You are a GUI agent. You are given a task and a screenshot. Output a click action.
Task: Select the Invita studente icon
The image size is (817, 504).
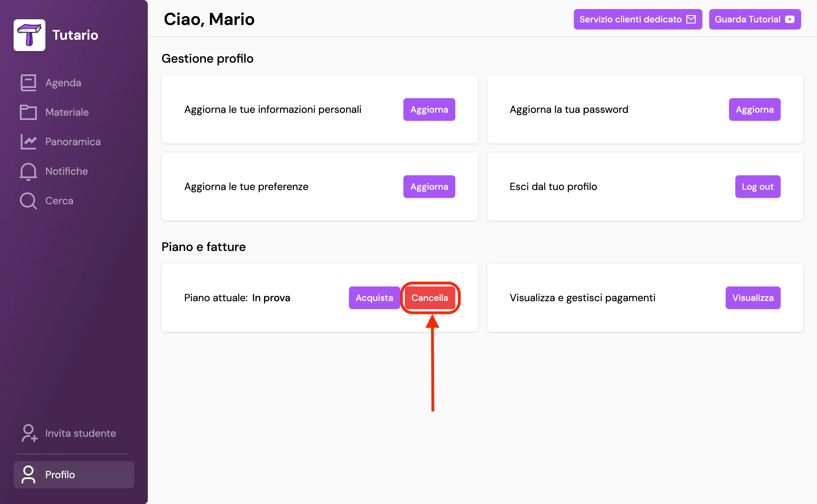coord(28,433)
